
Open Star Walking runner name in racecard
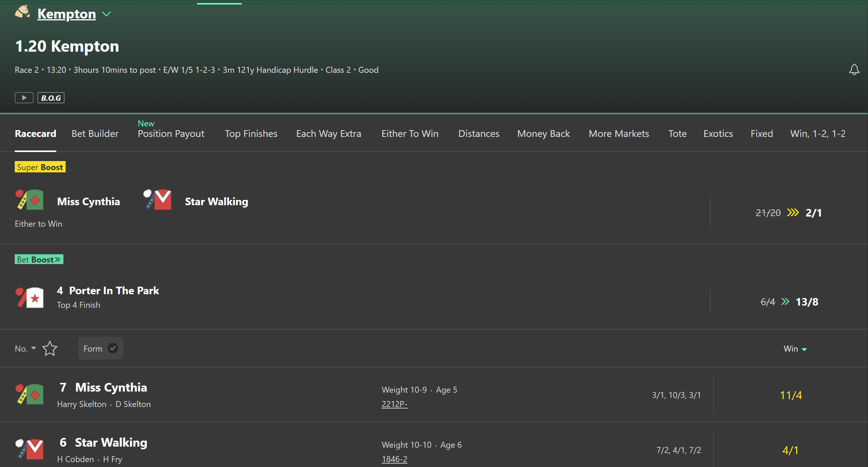tap(111, 442)
